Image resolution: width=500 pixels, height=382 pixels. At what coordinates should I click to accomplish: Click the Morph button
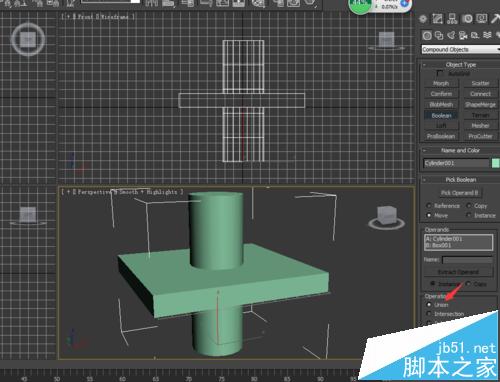point(441,83)
